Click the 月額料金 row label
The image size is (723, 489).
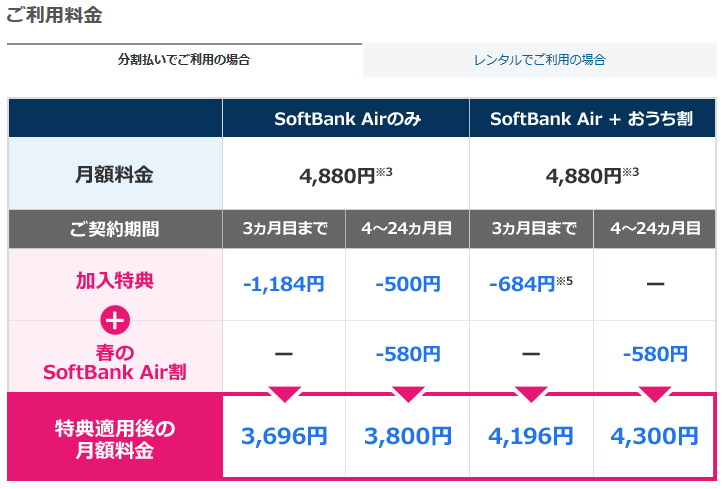pyautogui.click(x=115, y=174)
